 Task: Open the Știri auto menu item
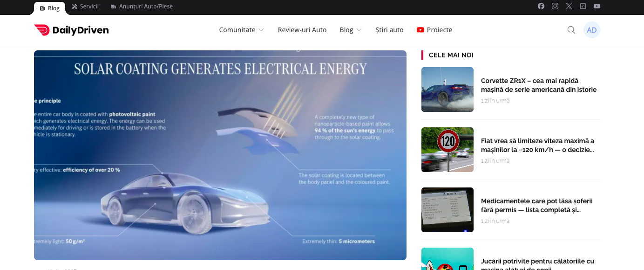pyautogui.click(x=389, y=30)
